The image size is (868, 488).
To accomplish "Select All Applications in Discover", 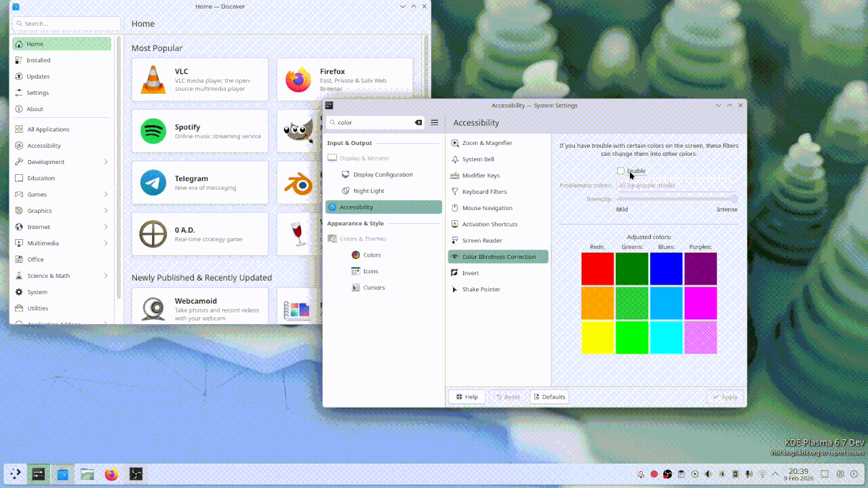I will [x=61, y=129].
